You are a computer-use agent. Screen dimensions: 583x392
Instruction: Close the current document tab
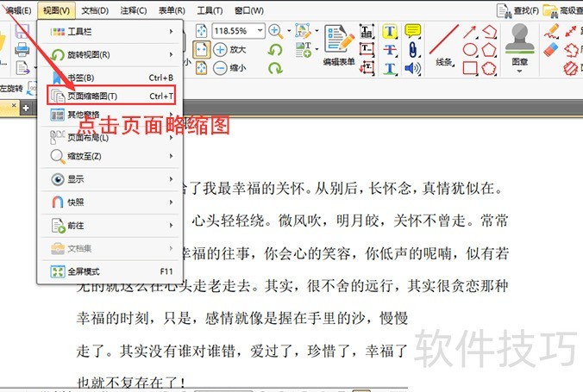point(14,105)
